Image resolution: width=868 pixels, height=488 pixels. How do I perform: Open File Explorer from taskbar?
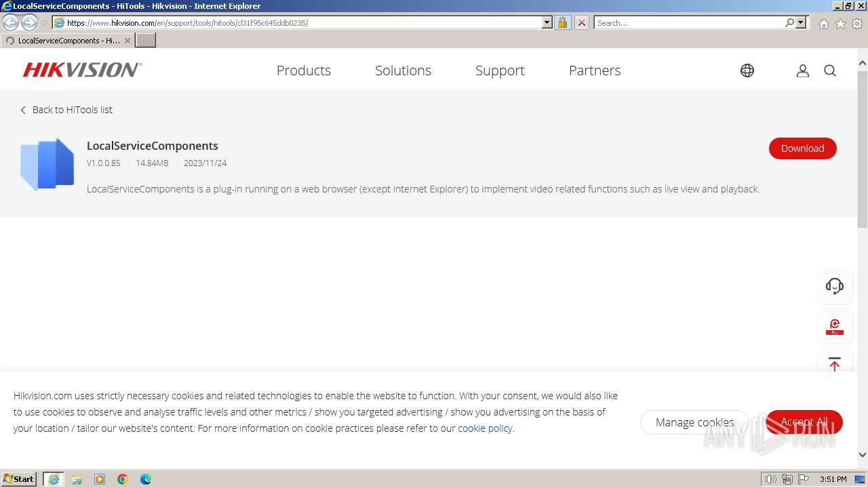(x=77, y=479)
